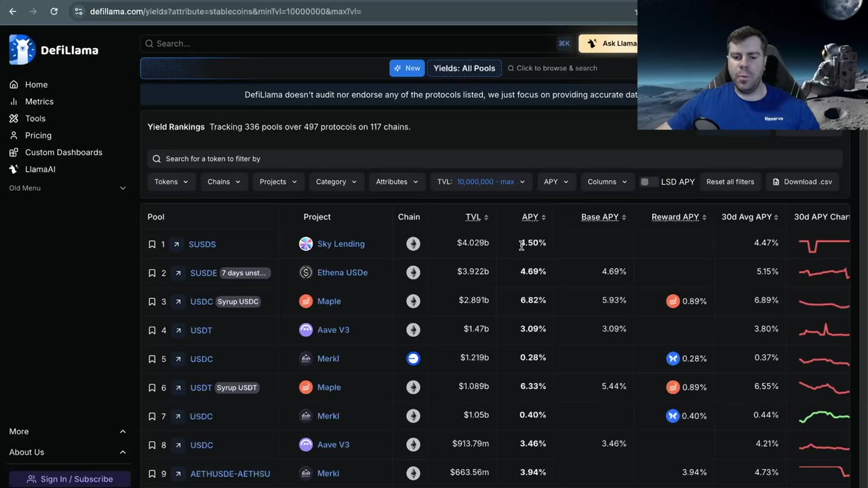The width and height of the screenshot is (868, 488).
Task: Open the Attributes dropdown filter
Action: tap(397, 182)
